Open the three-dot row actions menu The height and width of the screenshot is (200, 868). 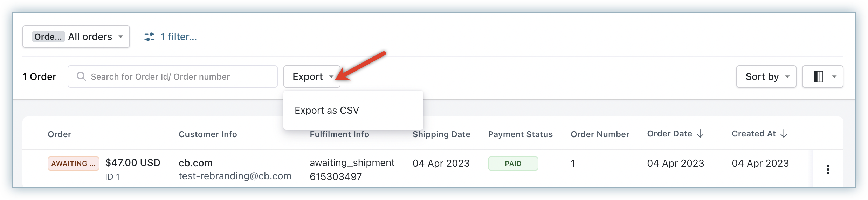(828, 169)
